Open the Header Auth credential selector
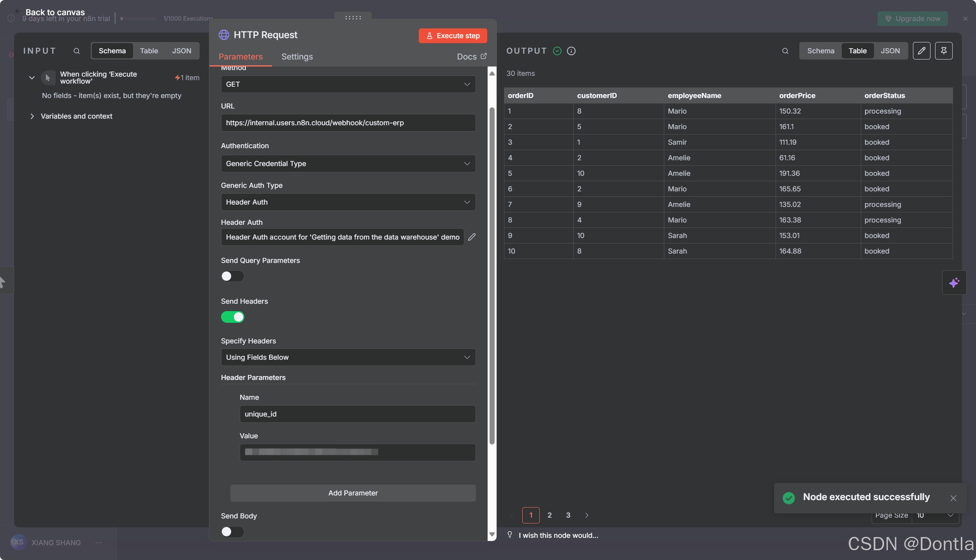The height and width of the screenshot is (560, 976). pyautogui.click(x=342, y=237)
